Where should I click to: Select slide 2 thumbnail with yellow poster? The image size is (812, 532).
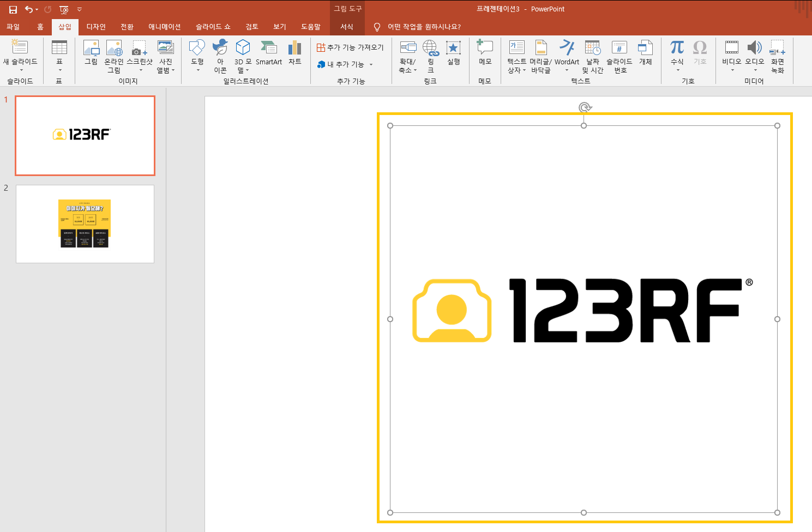tap(85, 224)
